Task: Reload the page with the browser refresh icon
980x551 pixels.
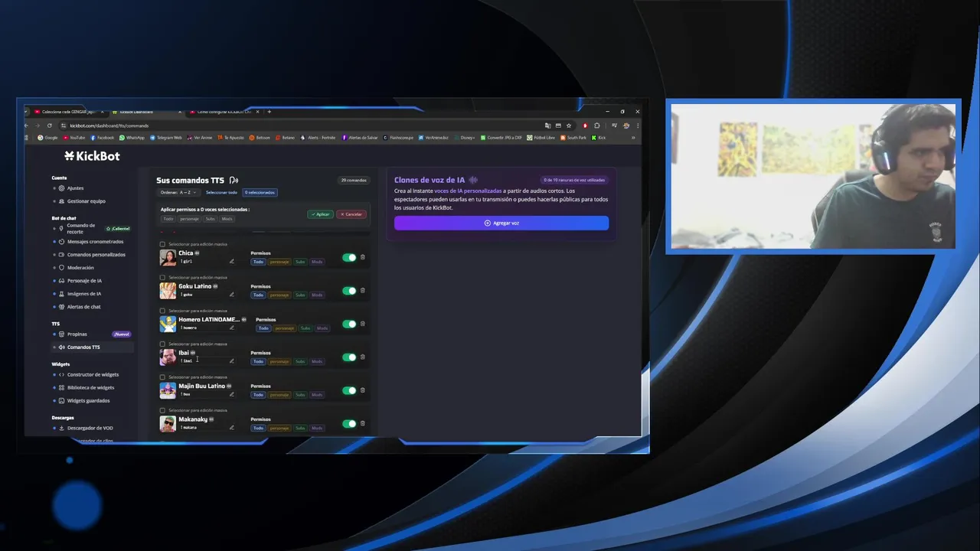Action: [x=50, y=126]
